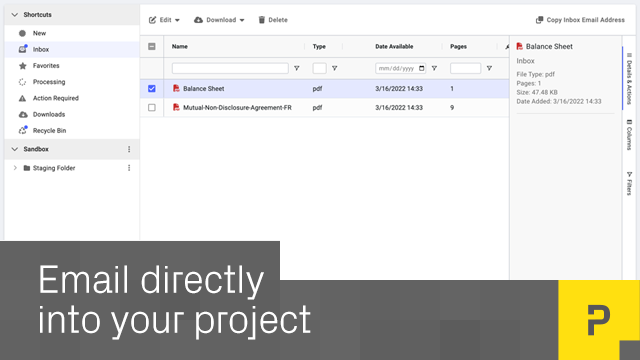This screenshot has height=360, width=640.
Task: Click the Delete button
Action: tap(273, 20)
